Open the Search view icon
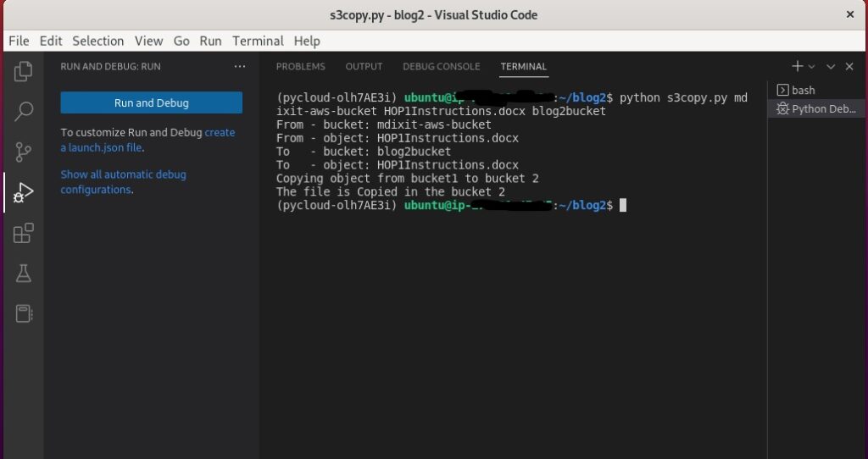The width and height of the screenshot is (868, 459). pos(23,111)
